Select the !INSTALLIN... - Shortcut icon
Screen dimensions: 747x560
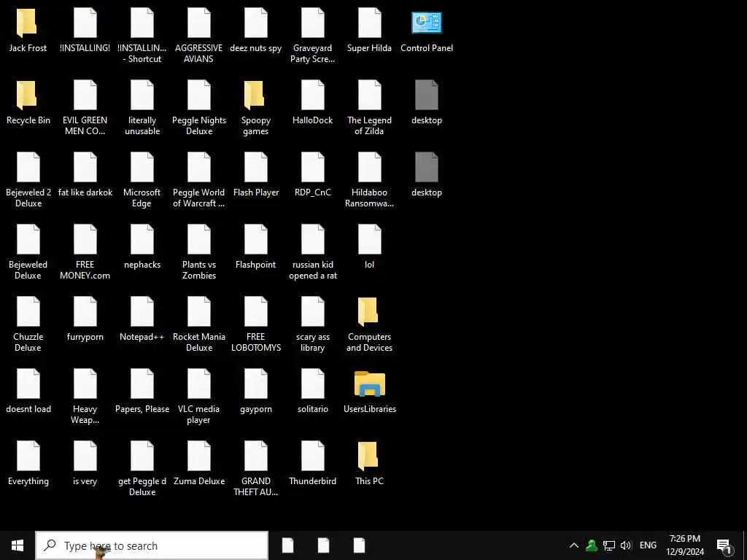click(142, 23)
